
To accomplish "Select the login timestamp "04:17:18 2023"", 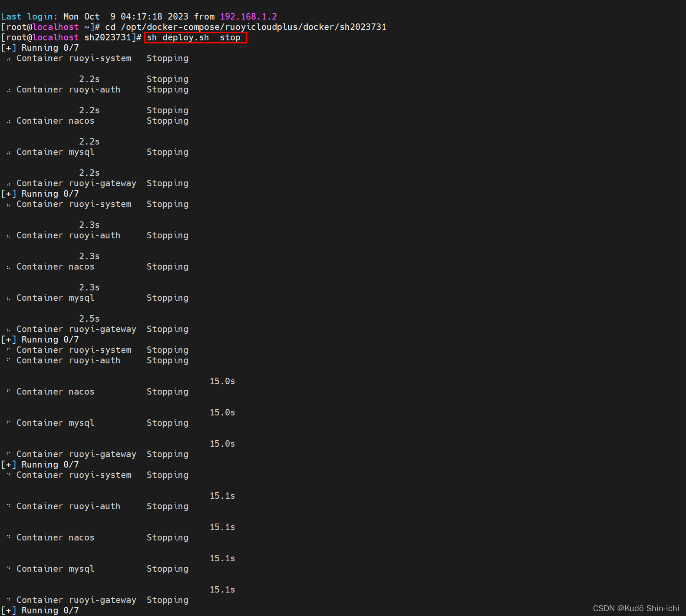I will [154, 16].
